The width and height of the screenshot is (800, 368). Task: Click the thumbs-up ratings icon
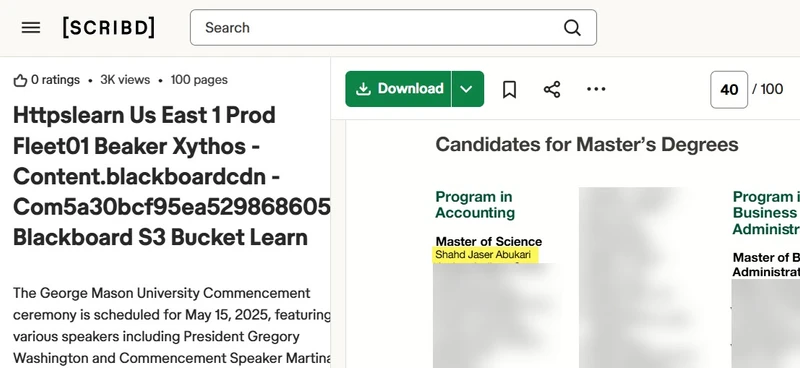[x=20, y=80]
